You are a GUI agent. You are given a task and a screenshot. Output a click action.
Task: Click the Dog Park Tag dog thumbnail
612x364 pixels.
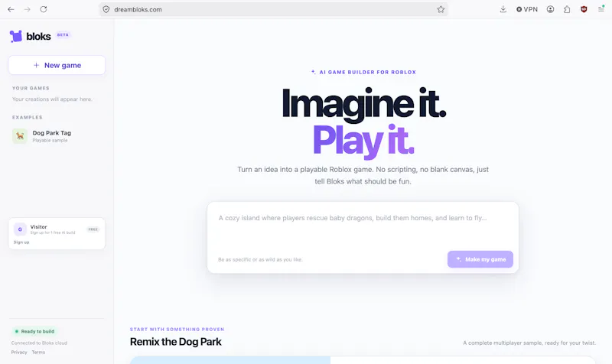pos(20,136)
